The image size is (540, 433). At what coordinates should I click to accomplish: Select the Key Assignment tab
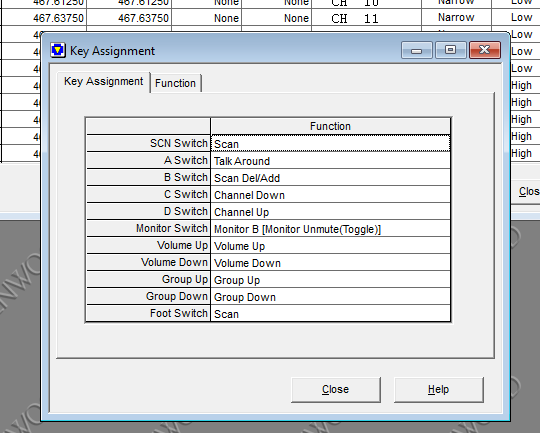(103, 81)
